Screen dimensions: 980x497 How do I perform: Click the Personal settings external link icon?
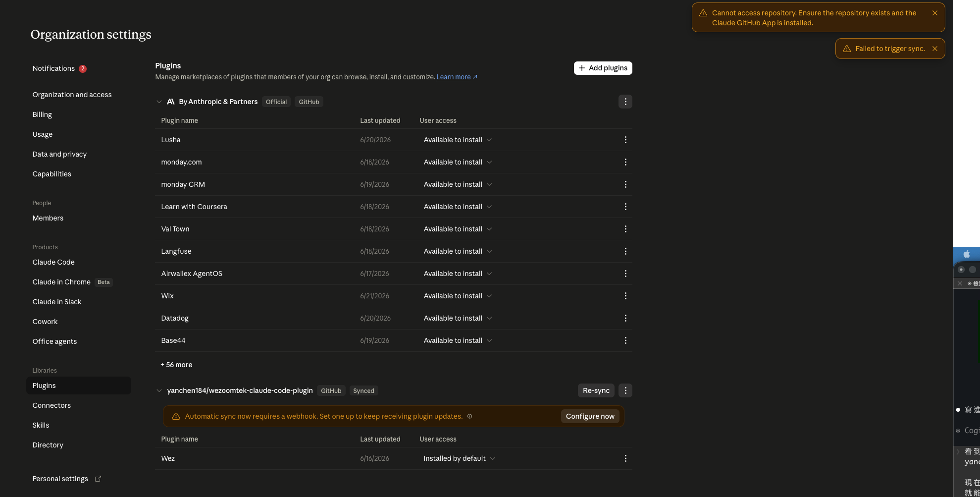pyautogui.click(x=98, y=479)
